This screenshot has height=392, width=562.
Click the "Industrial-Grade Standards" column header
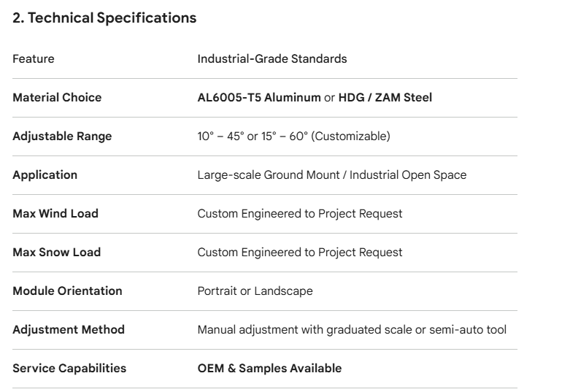[x=272, y=58]
